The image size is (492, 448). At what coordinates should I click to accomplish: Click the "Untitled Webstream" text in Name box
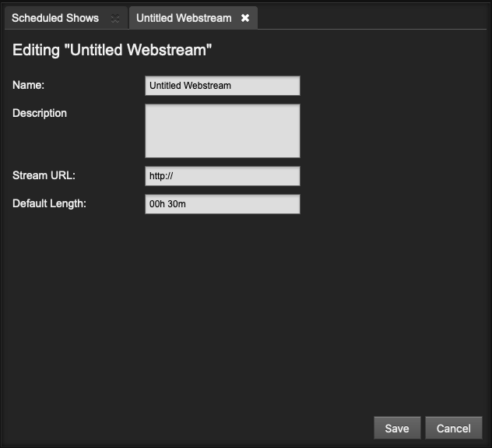(190, 86)
